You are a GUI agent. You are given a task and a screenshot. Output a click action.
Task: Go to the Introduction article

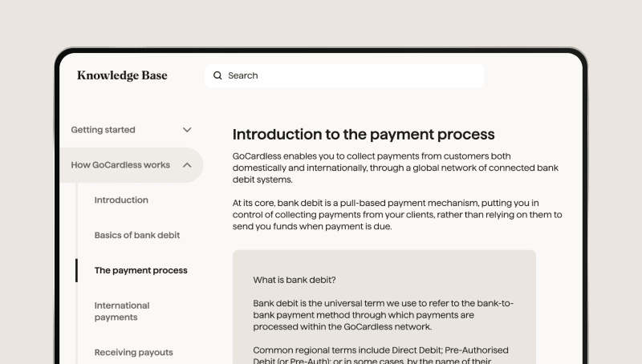coord(121,200)
